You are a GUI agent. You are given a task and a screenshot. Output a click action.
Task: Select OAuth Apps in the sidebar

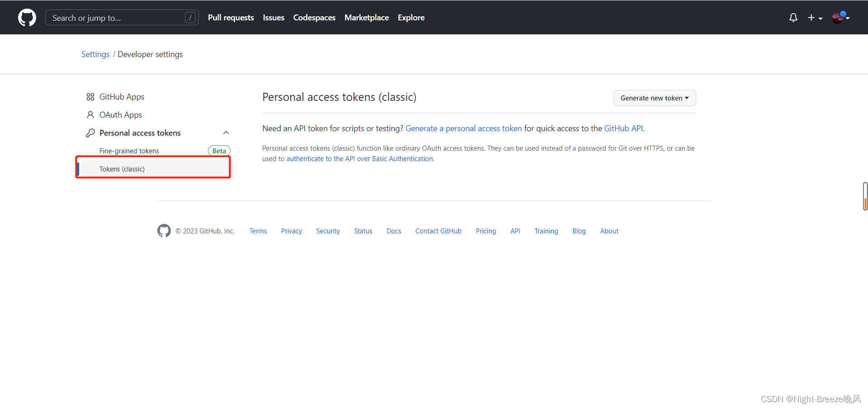(x=121, y=115)
